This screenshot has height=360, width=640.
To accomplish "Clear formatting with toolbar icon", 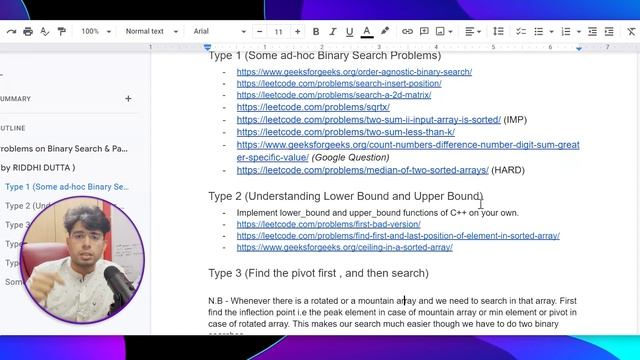I will [x=631, y=31].
